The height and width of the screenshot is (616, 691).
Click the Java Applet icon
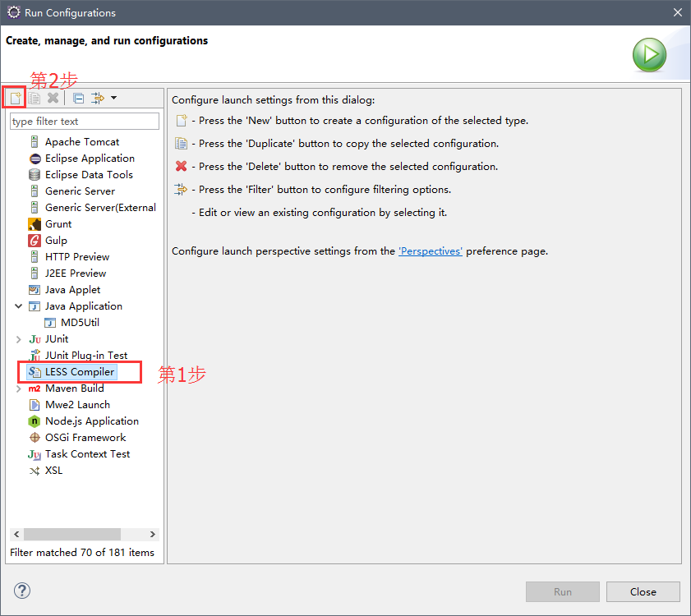pyautogui.click(x=35, y=289)
